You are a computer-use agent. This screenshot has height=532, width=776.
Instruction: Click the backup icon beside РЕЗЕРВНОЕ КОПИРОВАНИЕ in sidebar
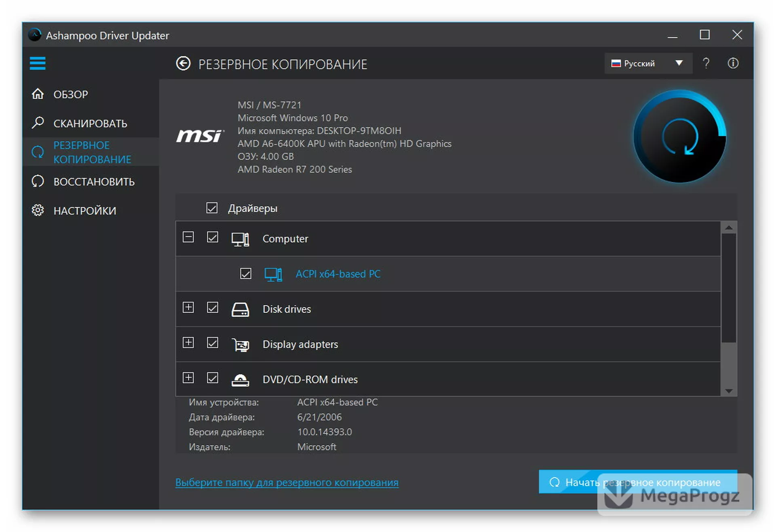38,152
